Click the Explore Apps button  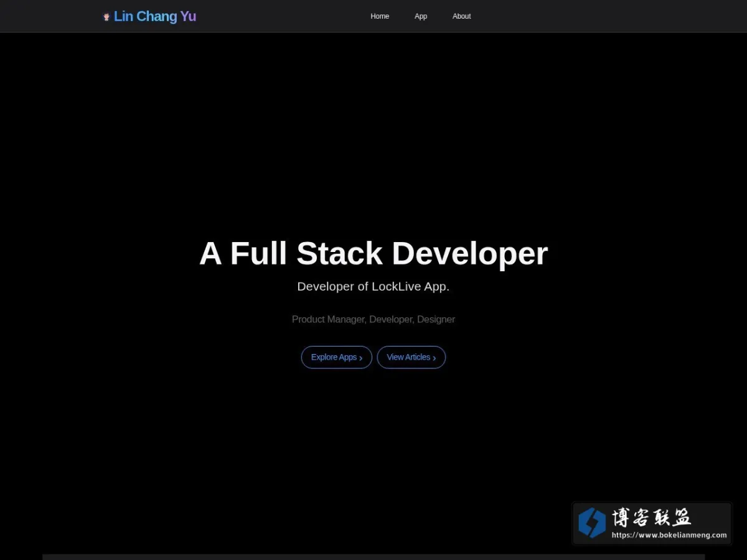(x=337, y=357)
